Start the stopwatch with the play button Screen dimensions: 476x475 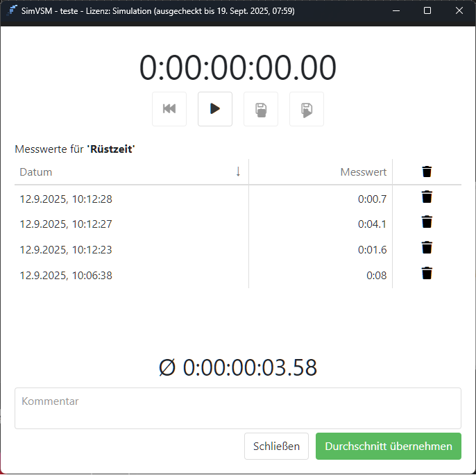[215, 109]
